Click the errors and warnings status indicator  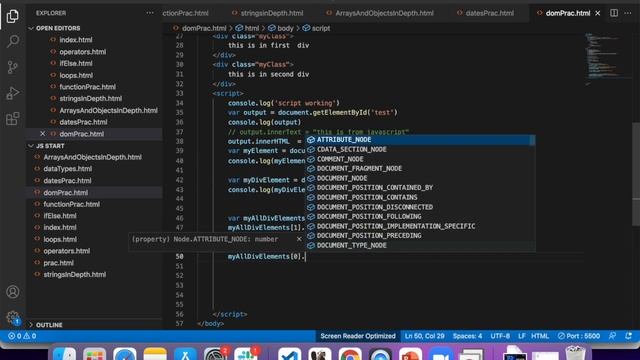22,336
